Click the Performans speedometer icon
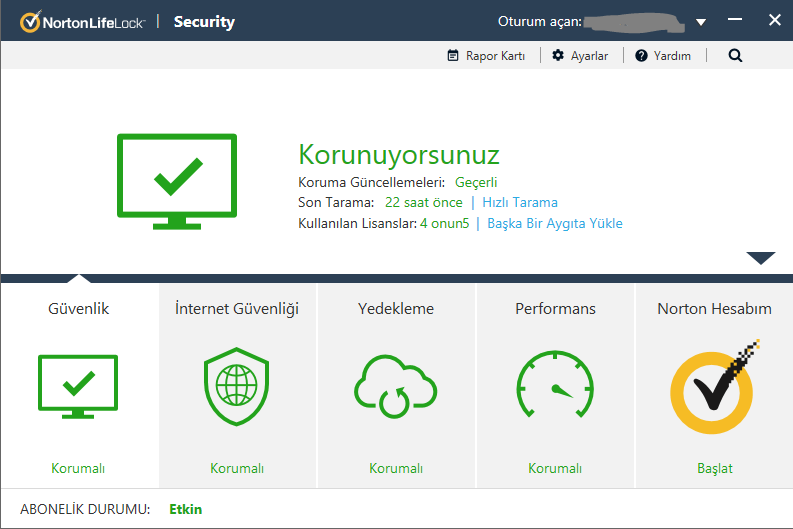Viewport: 793px width, 529px height. coord(555,387)
